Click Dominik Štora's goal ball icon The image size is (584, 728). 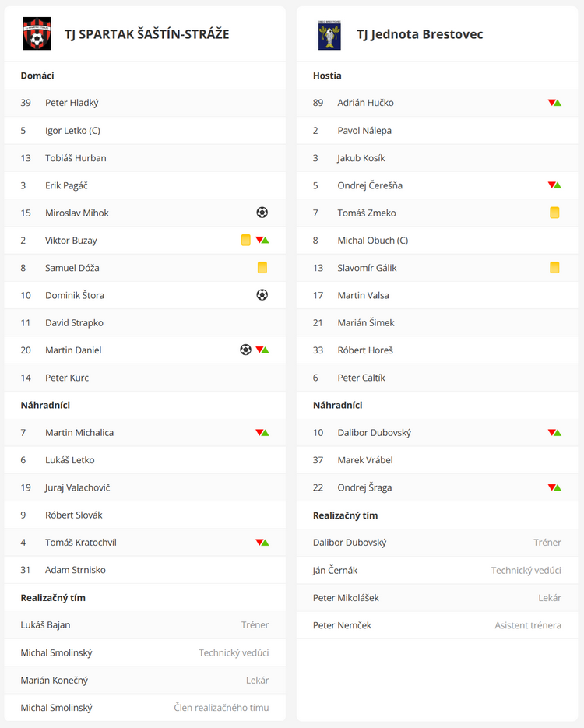262,295
